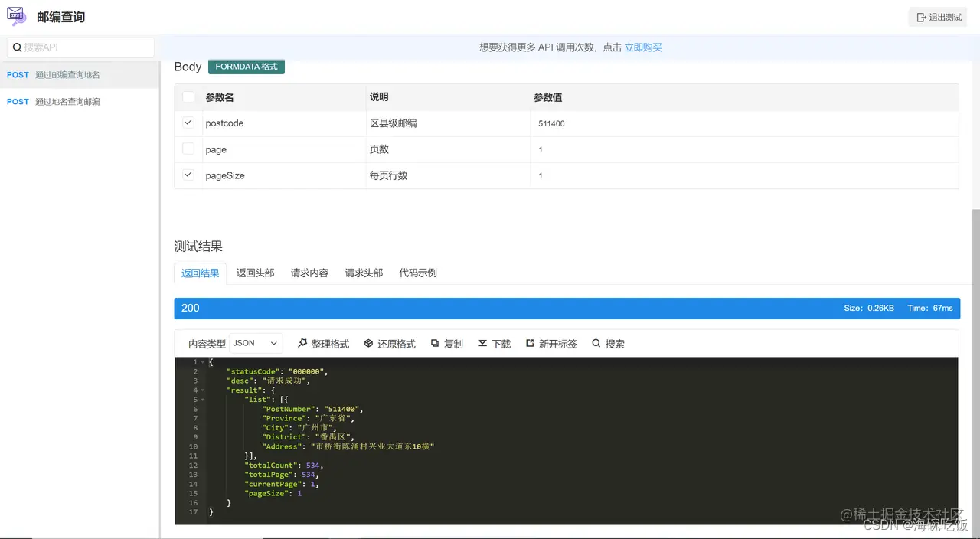Screen dimensions: 980x539
Task: Click the 退出测试 button
Action: coord(939,17)
